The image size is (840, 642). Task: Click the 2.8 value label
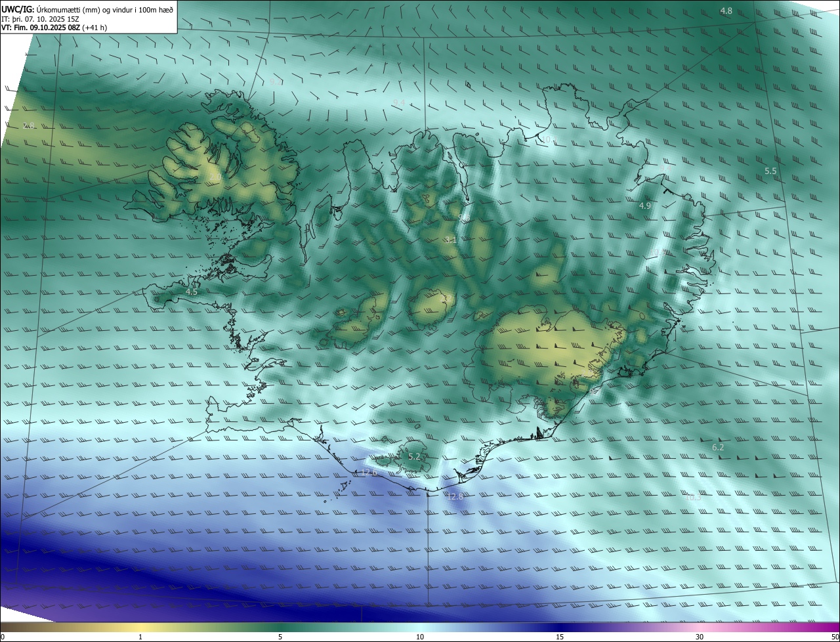pyautogui.click(x=29, y=126)
